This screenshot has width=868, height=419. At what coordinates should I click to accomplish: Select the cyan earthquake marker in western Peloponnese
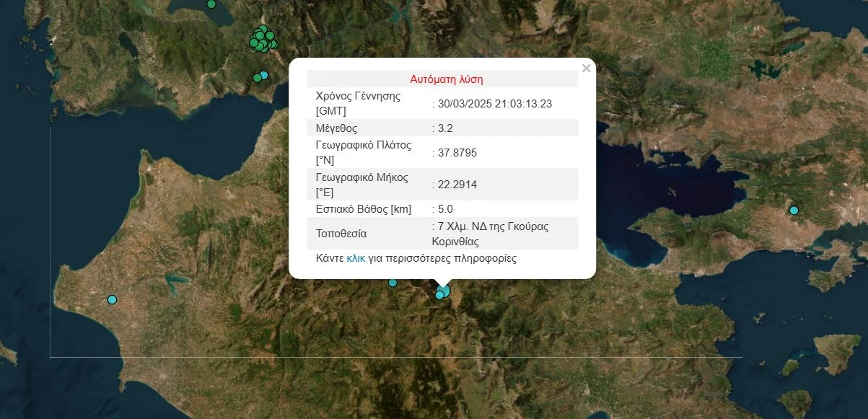(112, 299)
